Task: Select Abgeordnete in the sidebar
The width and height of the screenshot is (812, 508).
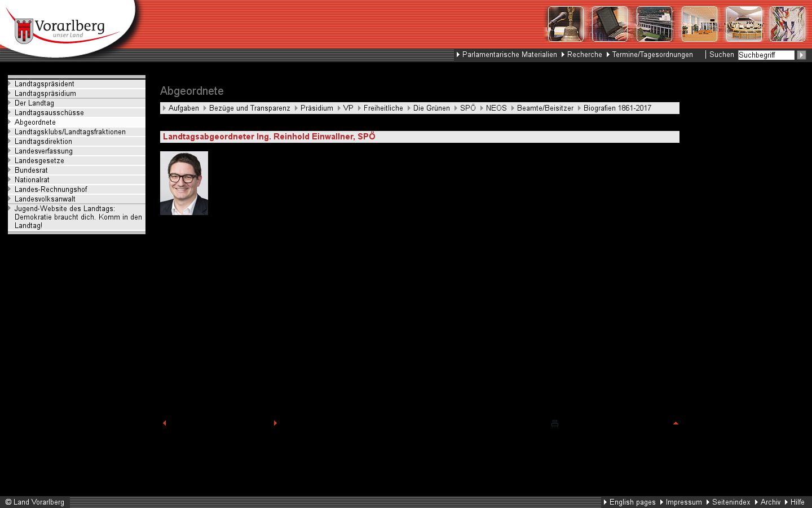Action: click(77, 122)
